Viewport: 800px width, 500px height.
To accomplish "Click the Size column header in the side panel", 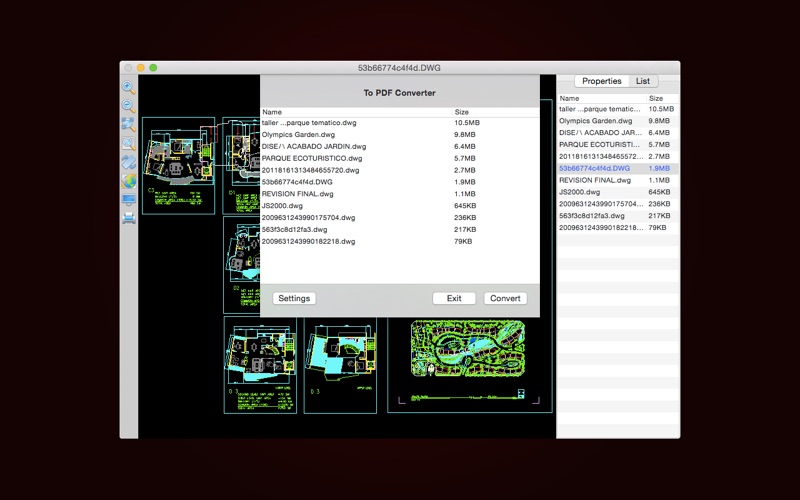I will point(663,98).
